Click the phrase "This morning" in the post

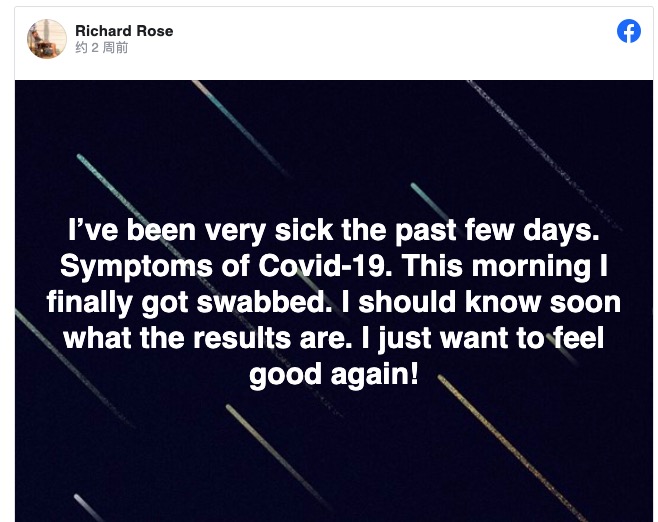tap(496, 267)
